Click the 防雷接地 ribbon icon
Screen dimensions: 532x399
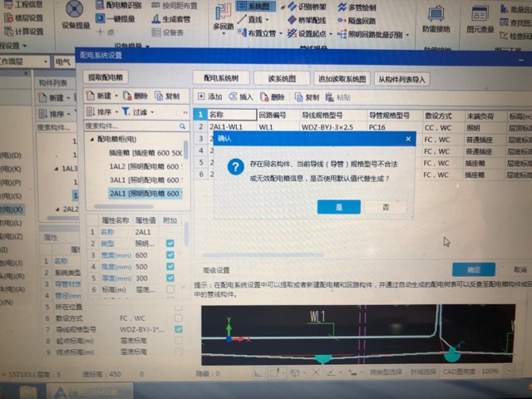click(436, 18)
